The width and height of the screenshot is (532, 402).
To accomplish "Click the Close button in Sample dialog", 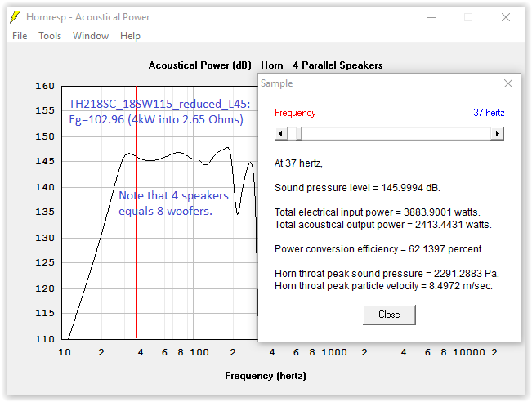I will [x=389, y=315].
